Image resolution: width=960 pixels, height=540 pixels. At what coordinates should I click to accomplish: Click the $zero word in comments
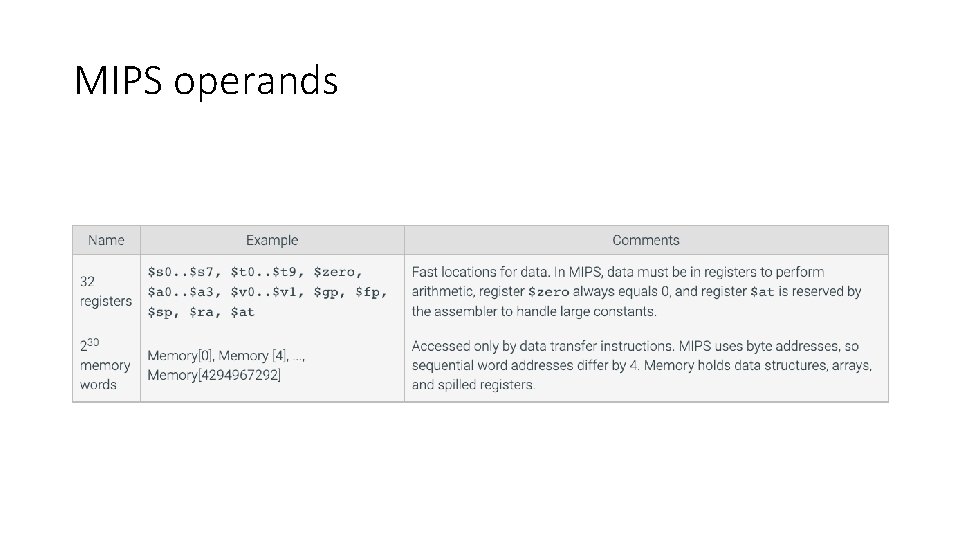tap(549, 292)
